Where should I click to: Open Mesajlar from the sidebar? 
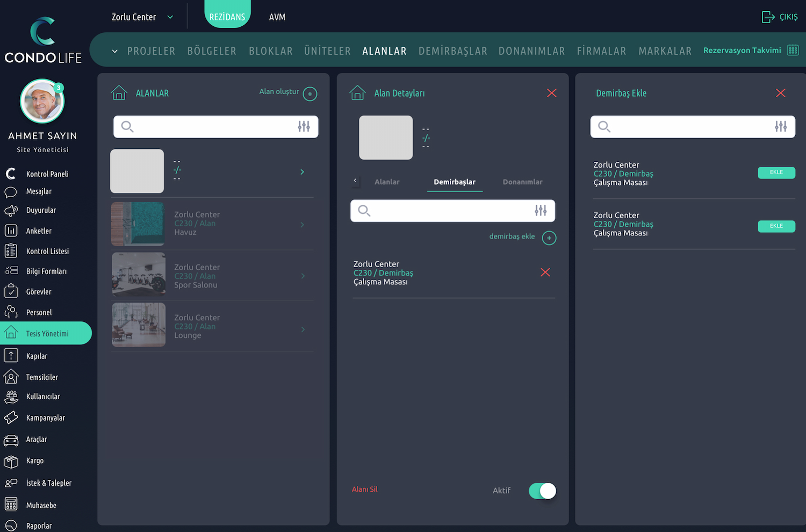point(39,192)
